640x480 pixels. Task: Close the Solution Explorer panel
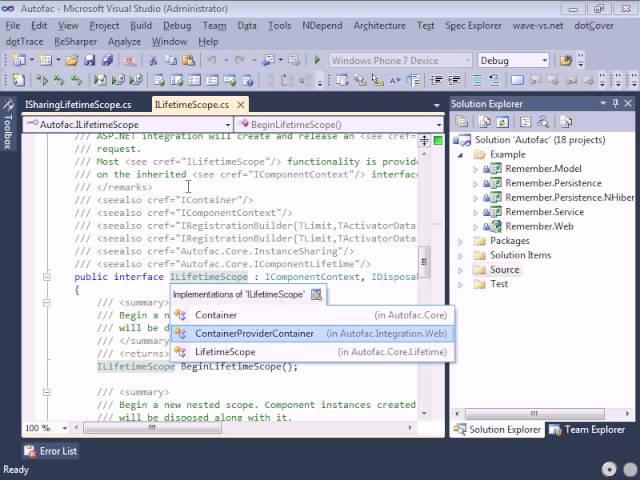point(628,103)
